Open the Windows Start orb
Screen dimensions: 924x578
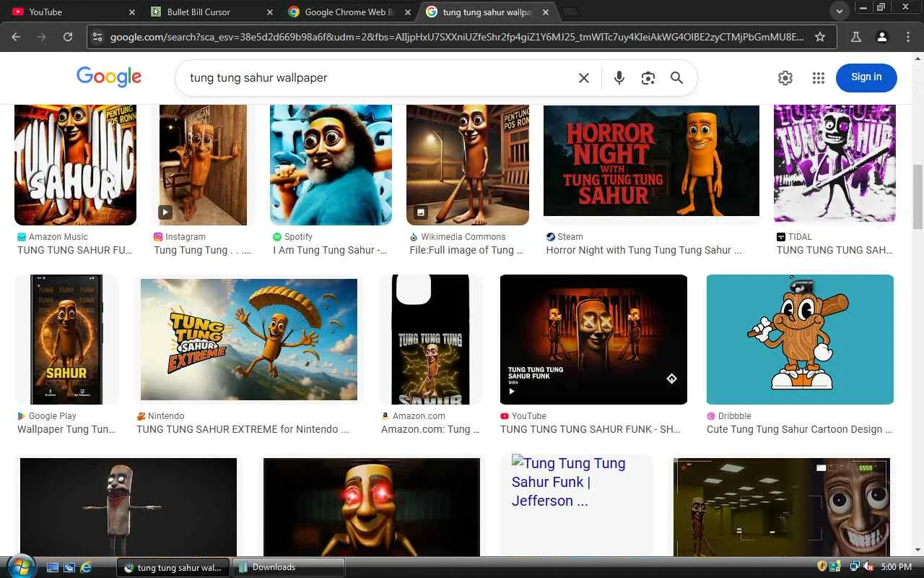tap(19, 566)
